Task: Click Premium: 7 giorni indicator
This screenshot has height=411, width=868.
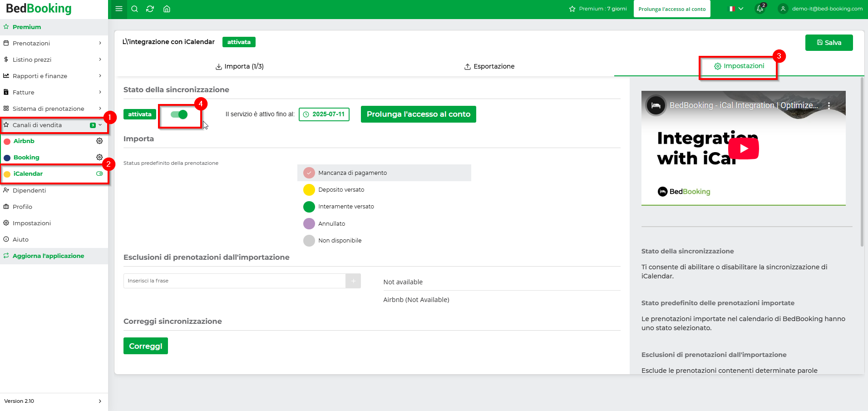Action: pyautogui.click(x=598, y=9)
